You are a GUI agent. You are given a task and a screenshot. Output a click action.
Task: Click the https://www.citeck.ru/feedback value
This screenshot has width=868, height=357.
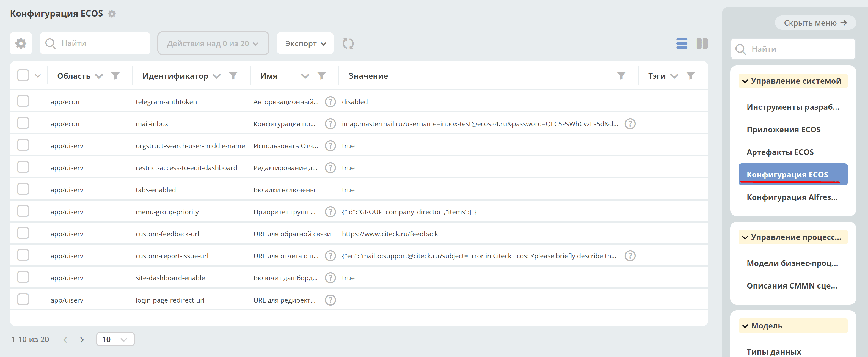[390, 234]
